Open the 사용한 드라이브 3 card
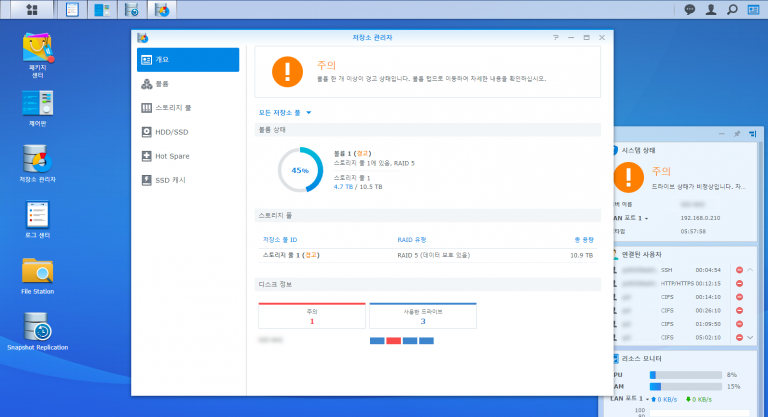Image resolution: width=768 pixels, height=417 pixels. click(423, 316)
